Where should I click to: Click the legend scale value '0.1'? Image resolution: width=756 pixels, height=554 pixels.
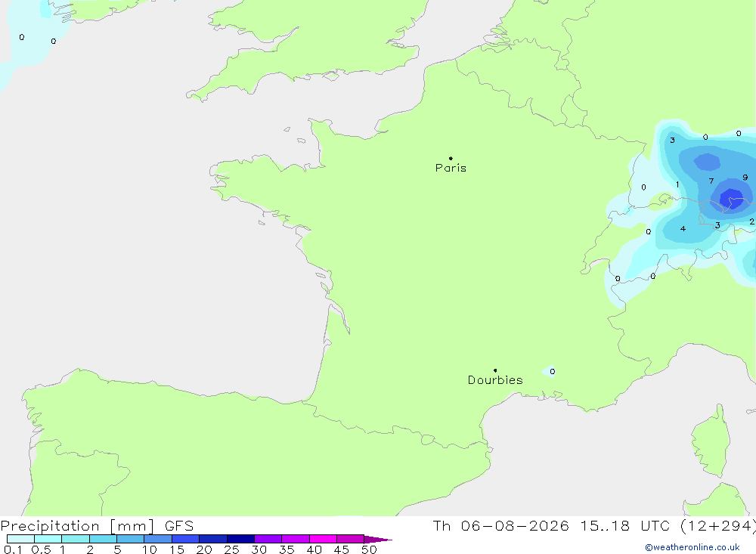pos(13,549)
